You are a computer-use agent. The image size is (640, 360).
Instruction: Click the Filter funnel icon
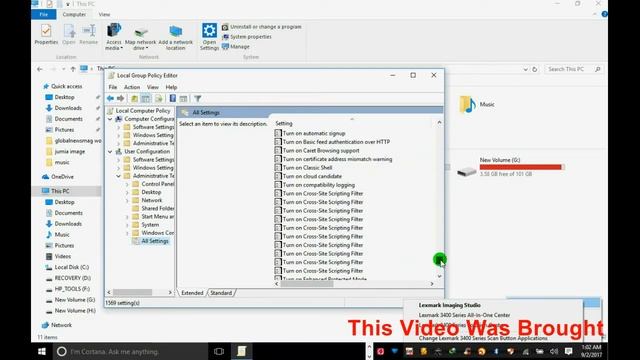tap(198, 98)
